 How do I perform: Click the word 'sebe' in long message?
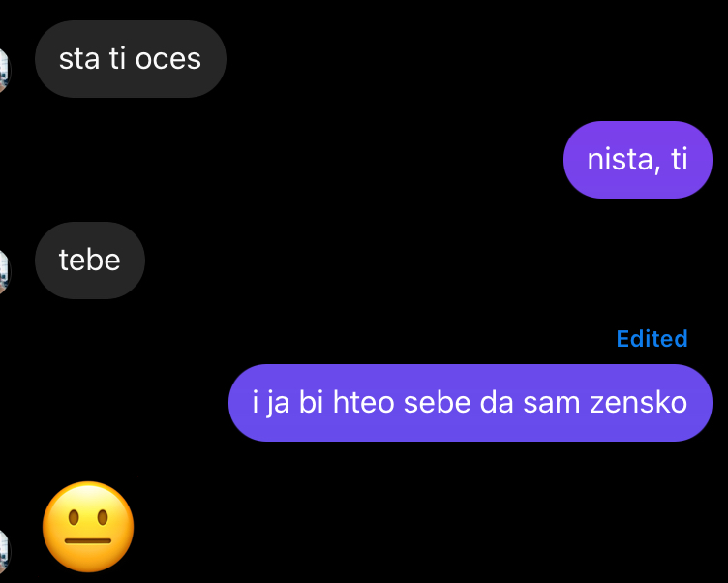pyautogui.click(x=437, y=402)
